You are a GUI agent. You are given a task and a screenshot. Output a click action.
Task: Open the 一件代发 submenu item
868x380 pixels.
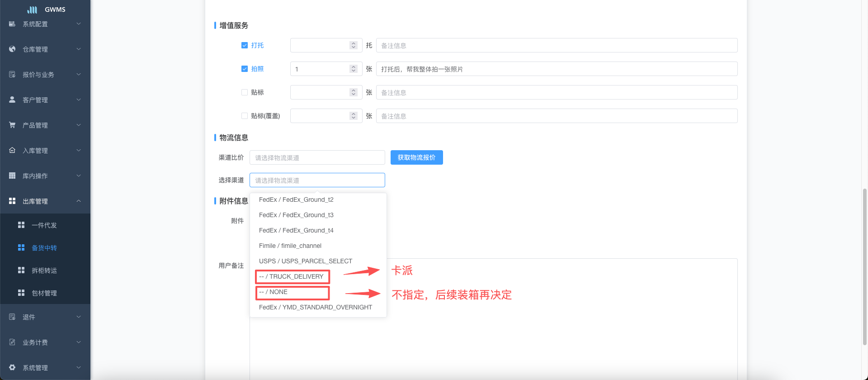tap(45, 225)
